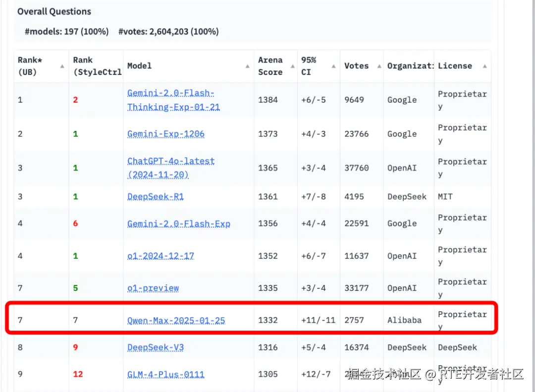Open the o1-2024-12-17 model link
This screenshot has height=392, width=535.
coord(160,256)
